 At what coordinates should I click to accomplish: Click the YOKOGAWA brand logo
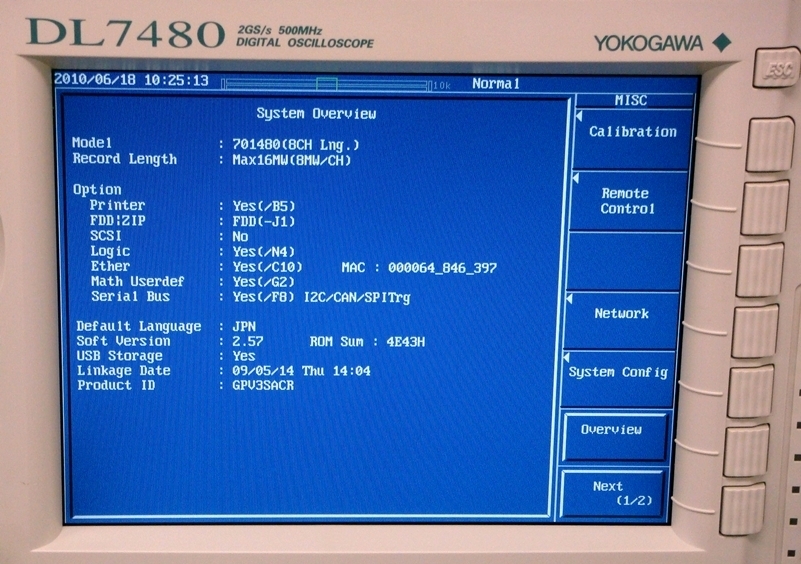coord(663,43)
